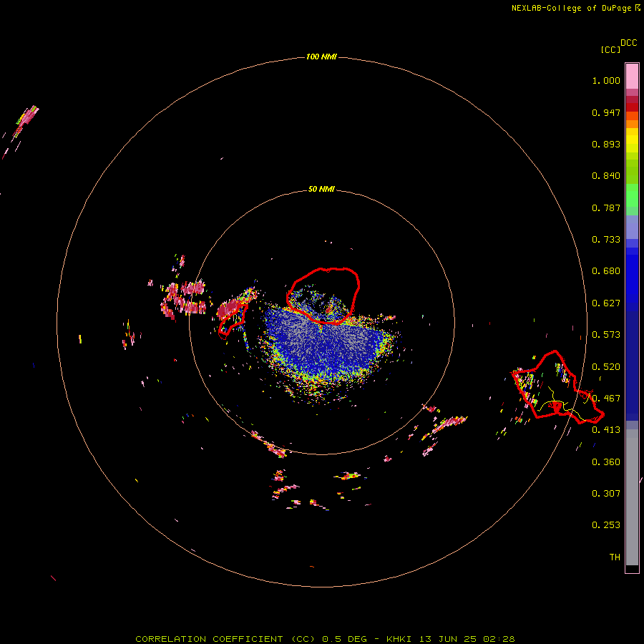This screenshot has height=644, width=644.
Task: Click the 0.893 scale value
Action: 606,144
